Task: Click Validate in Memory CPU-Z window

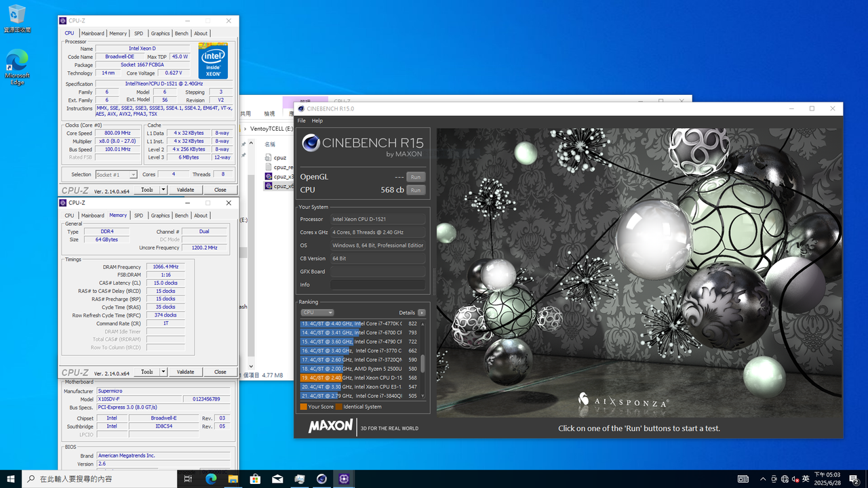Action: pos(185,371)
